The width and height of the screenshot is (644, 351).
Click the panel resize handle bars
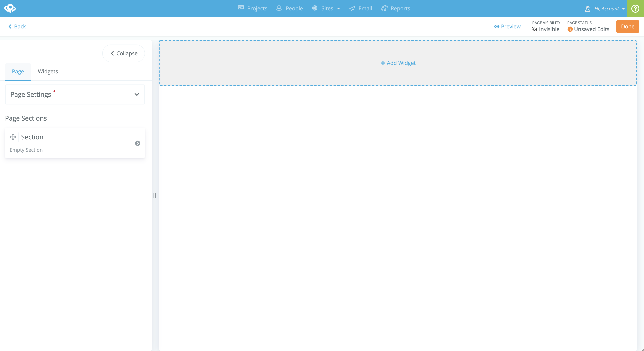[155, 195]
